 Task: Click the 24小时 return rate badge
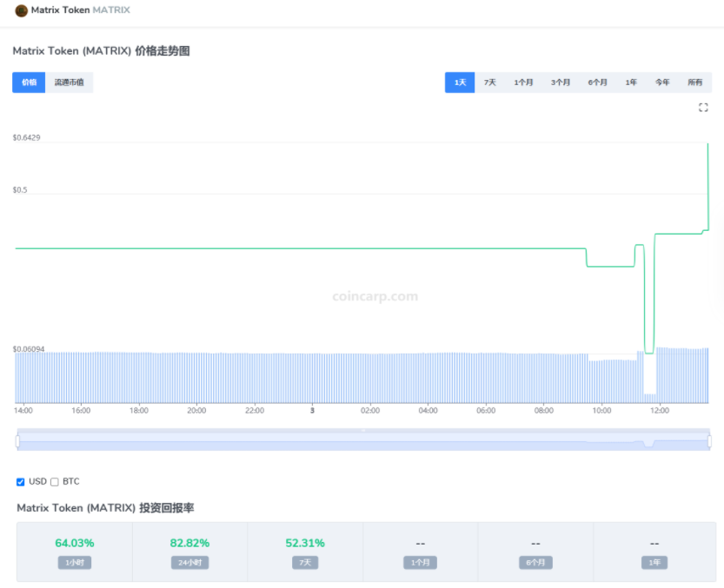click(x=189, y=562)
